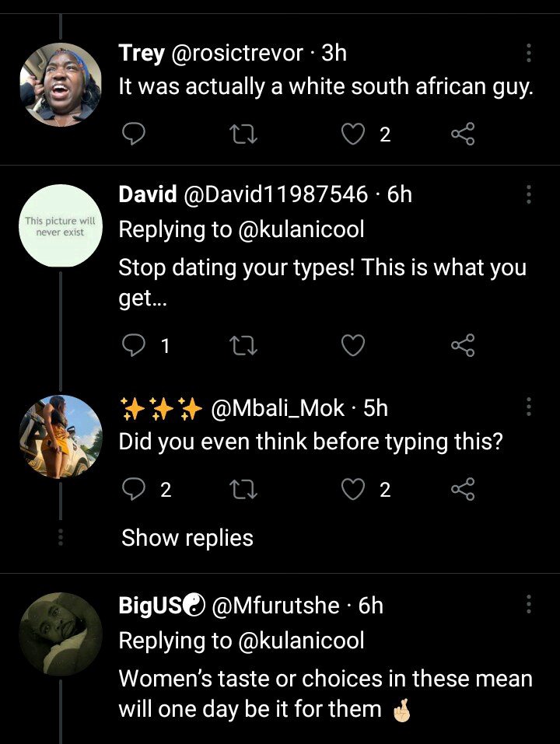Like Mbali_Mok's tweet
This screenshot has width=560, height=744.
354,489
